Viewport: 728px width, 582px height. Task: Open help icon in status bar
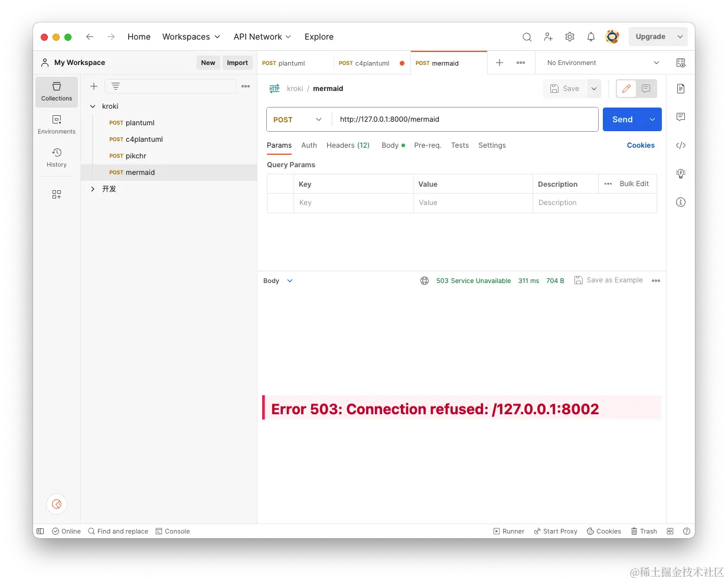click(x=687, y=531)
